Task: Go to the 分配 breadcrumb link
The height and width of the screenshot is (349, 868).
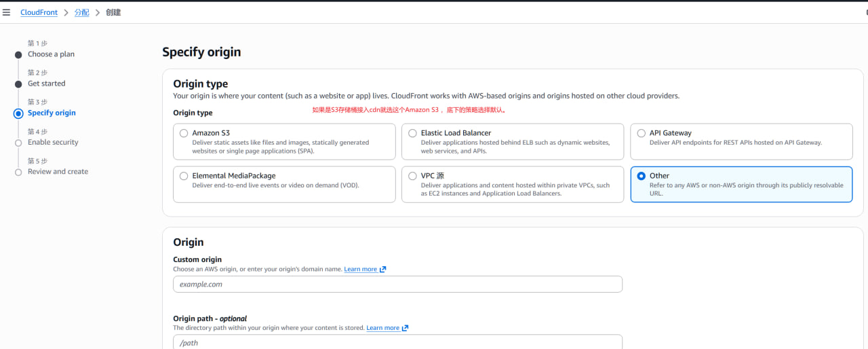Action: coord(81,12)
